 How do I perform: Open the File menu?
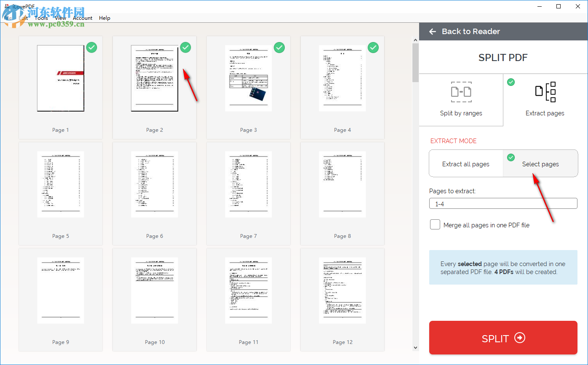coord(7,18)
